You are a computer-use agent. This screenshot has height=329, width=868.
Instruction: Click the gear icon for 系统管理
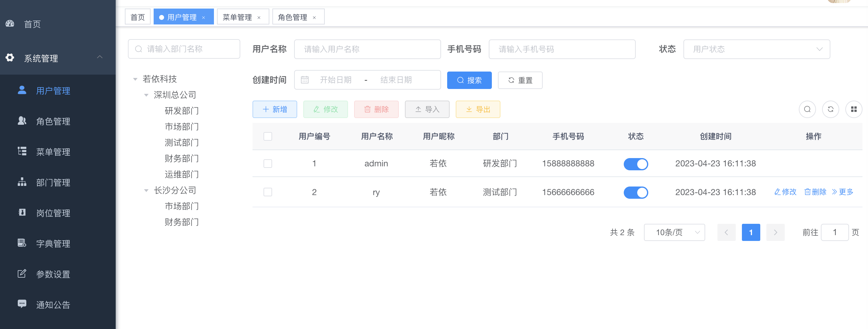pos(10,57)
